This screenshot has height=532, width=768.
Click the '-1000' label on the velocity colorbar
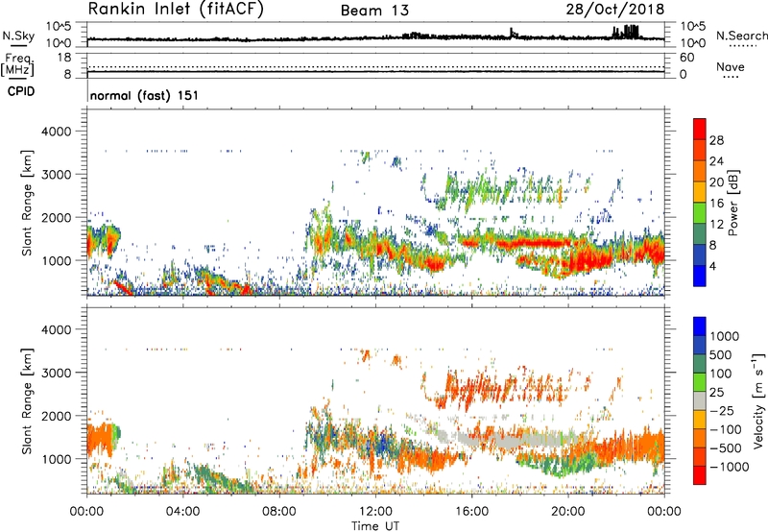coord(729,467)
